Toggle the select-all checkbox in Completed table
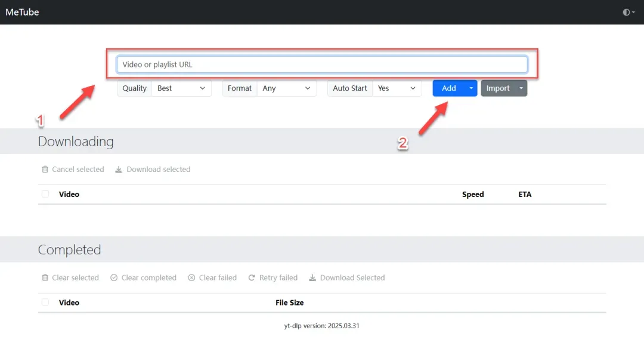The image size is (644, 339). point(45,303)
